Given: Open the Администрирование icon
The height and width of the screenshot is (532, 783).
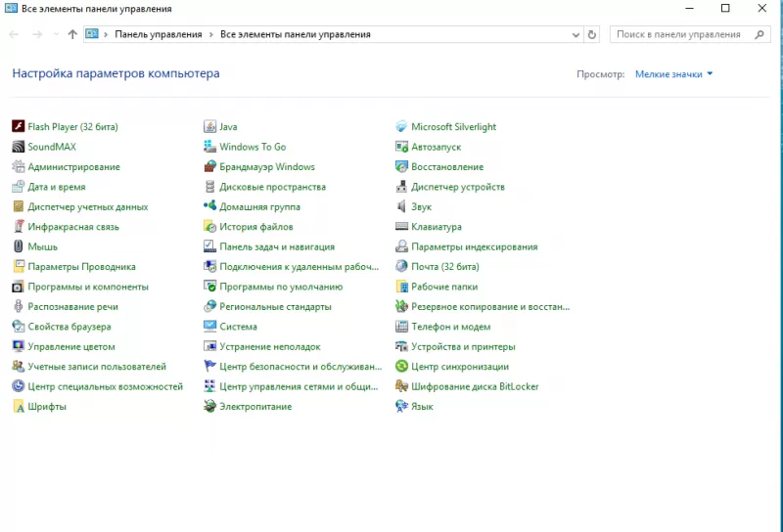Looking at the screenshot, I should pyautogui.click(x=18, y=166).
